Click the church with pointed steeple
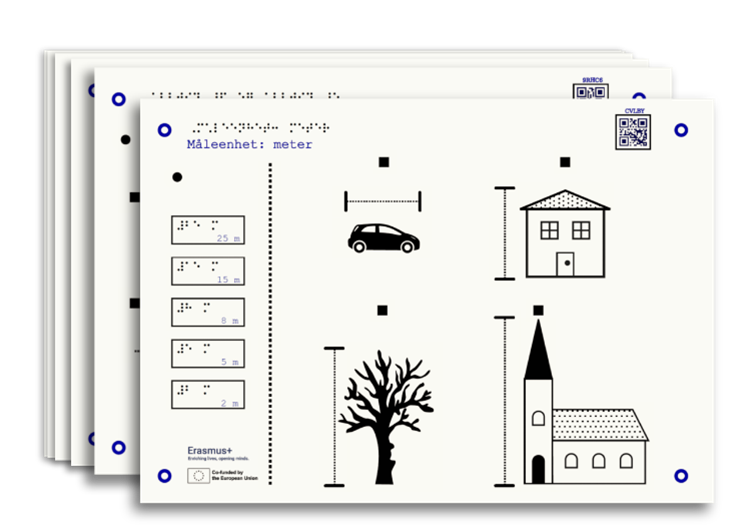The height and width of the screenshot is (525, 744). (586, 402)
